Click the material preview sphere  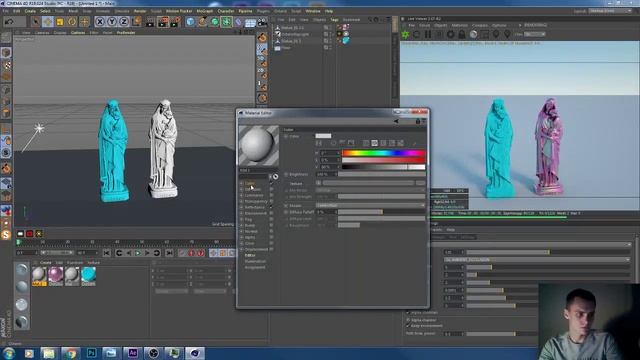point(259,145)
